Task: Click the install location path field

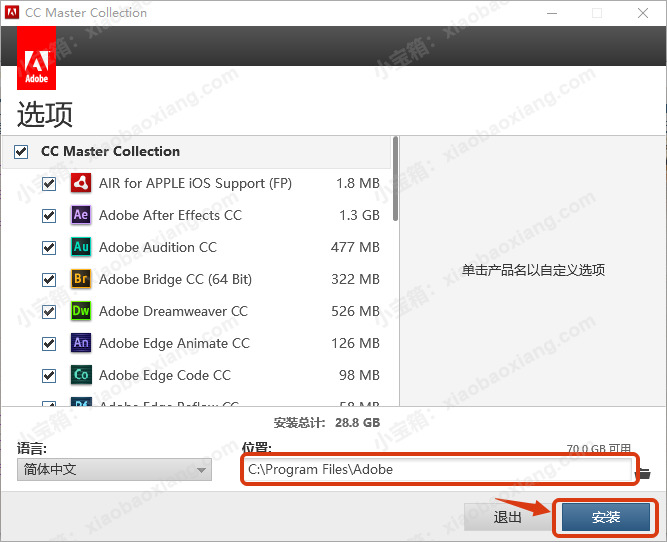Action: [438, 470]
